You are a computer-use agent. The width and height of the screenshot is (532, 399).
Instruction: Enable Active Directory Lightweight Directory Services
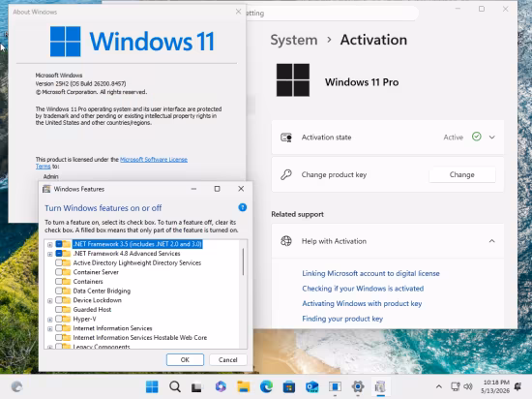[x=59, y=262]
